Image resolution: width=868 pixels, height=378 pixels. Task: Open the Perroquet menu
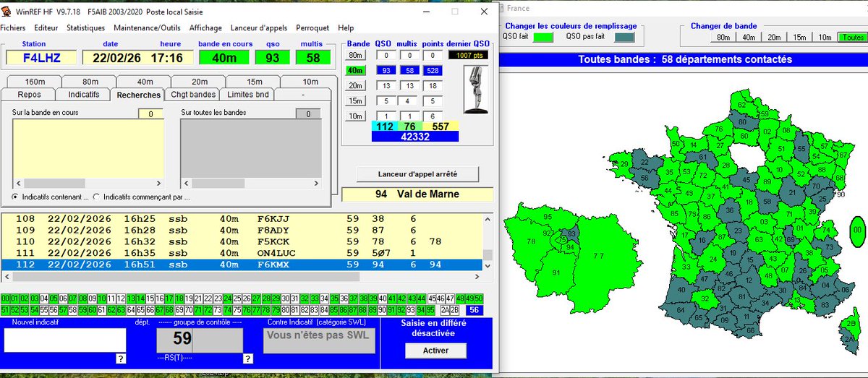(x=312, y=27)
